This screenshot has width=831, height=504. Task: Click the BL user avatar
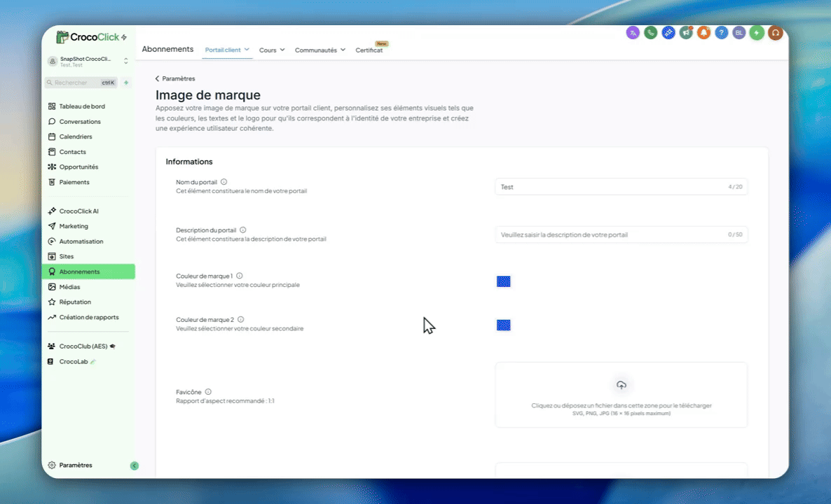coord(739,33)
